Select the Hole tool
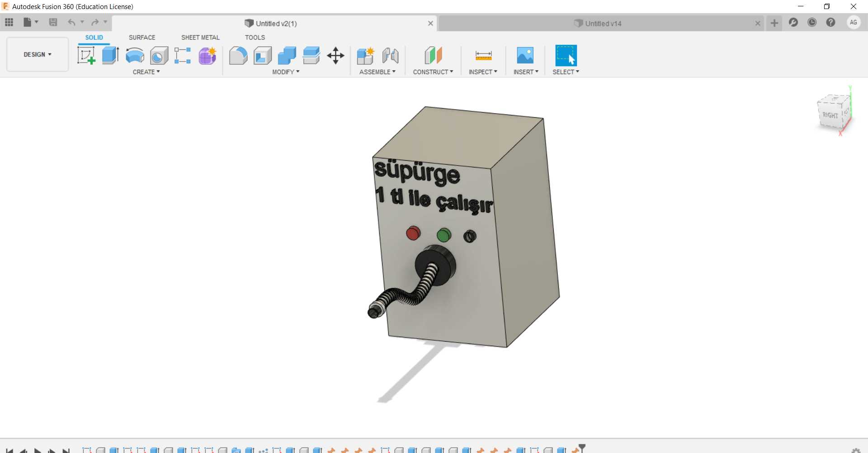The height and width of the screenshot is (453, 868). (x=159, y=56)
